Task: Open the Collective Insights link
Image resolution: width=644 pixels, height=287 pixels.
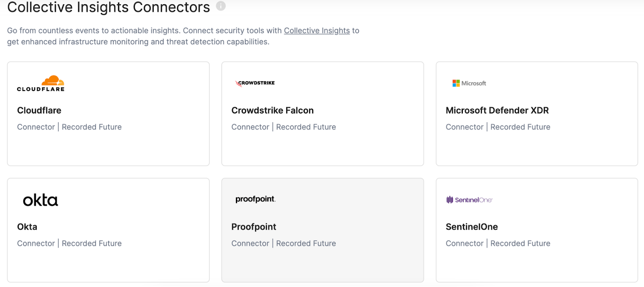Action: (x=317, y=31)
